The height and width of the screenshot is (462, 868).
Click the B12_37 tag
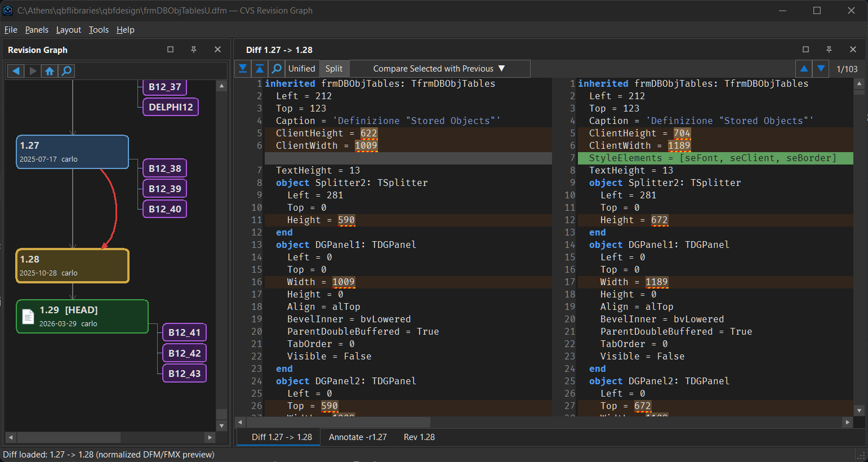click(165, 87)
